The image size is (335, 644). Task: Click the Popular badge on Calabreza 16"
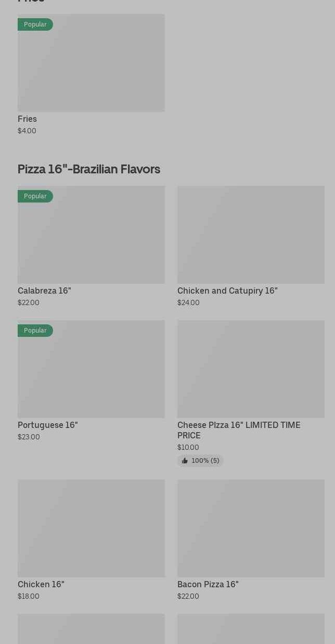(x=35, y=196)
